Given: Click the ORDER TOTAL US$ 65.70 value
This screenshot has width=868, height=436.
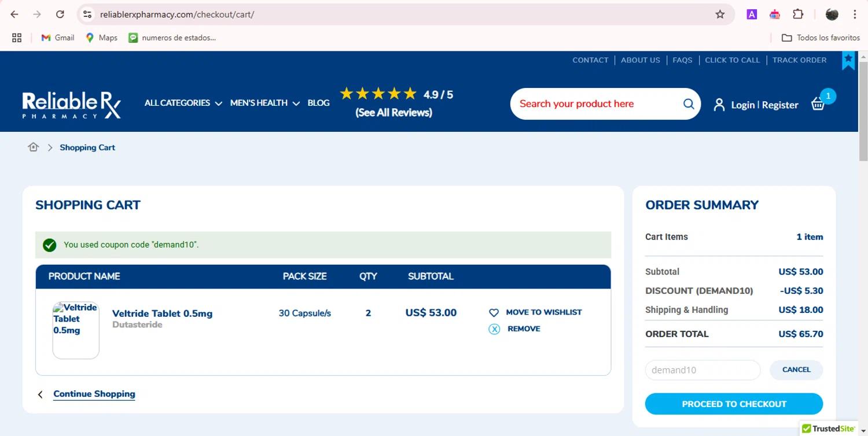Looking at the screenshot, I should 801,334.
